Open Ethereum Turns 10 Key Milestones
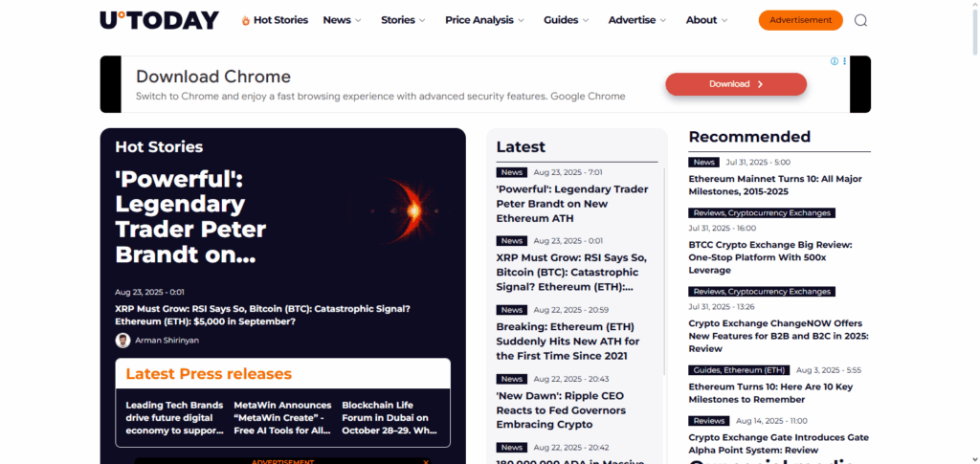980x464 pixels. 770,393
